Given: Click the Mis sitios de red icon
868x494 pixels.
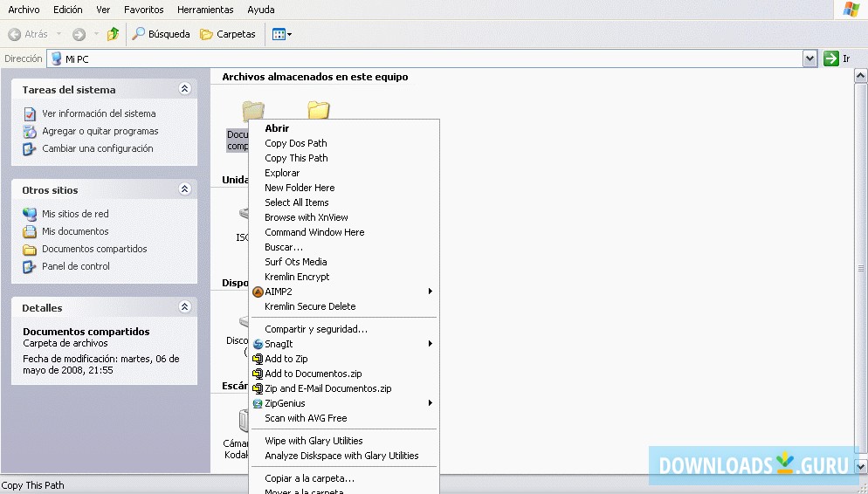Looking at the screenshot, I should pos(30,214).
